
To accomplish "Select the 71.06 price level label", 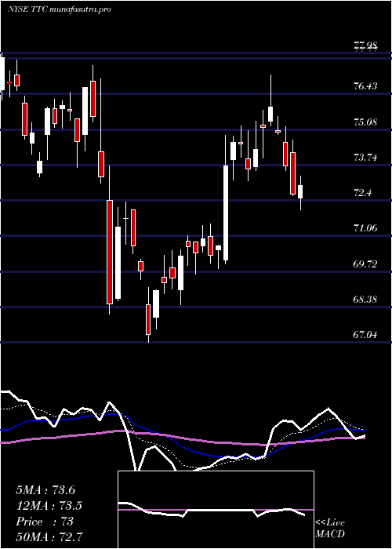I will pos(365,229).
